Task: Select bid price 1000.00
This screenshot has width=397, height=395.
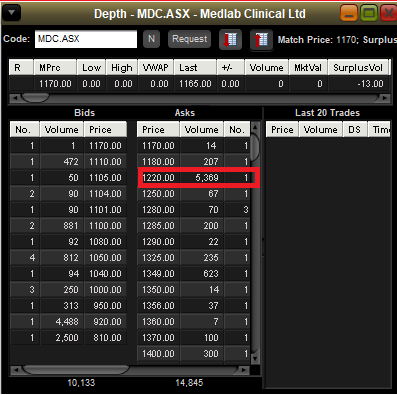Action: point(105,290)
